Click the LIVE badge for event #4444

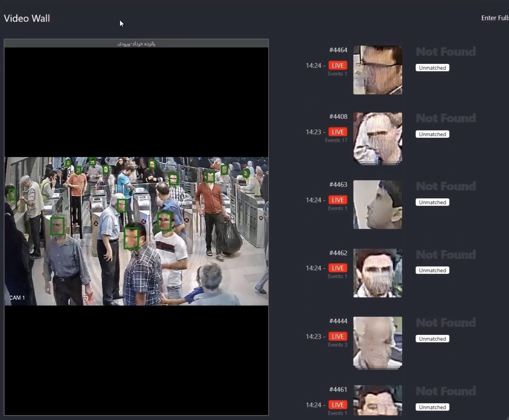pyautogui.click(x=338, y=337)
